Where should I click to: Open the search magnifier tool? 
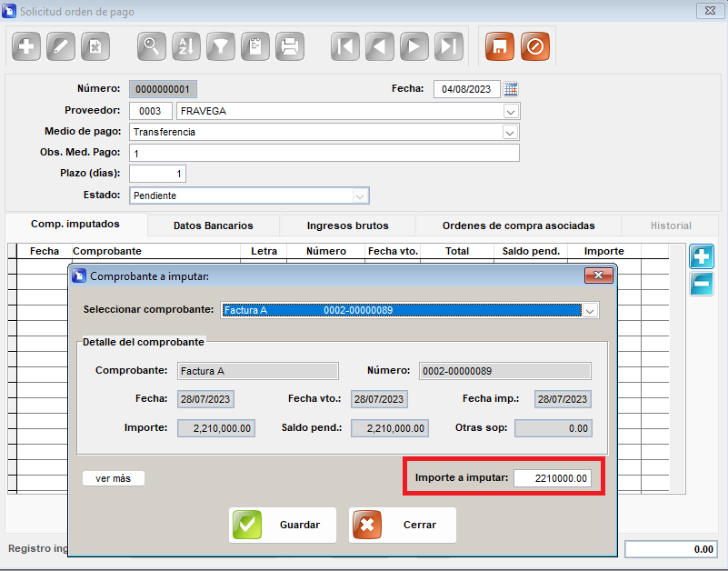[x=152, y=46]
